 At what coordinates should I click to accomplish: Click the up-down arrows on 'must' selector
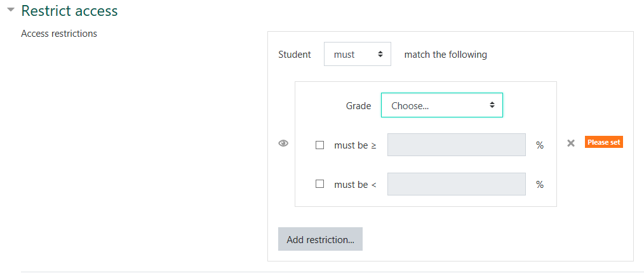coord(380,55)
